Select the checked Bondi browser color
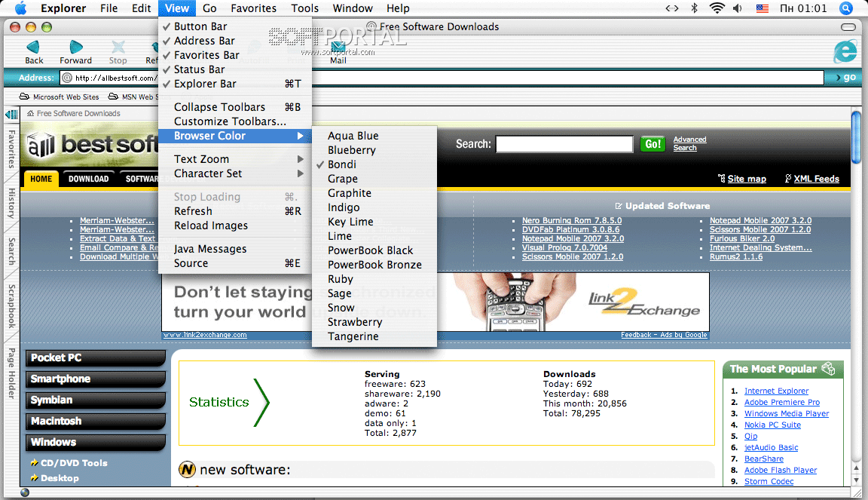Image resolution: width=868 pixels, height=500 pixels. coord(374,164)
